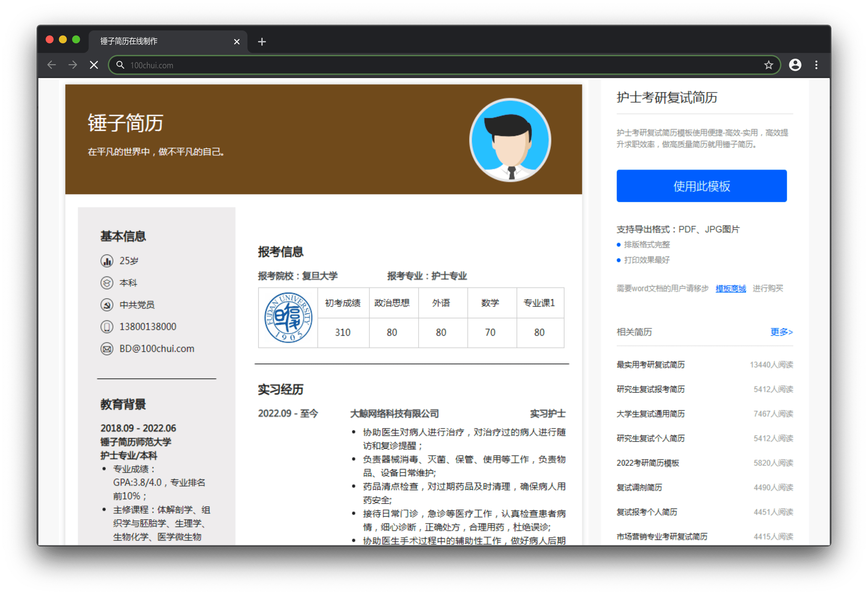
Task: Click the mail icon beside BD@100chui.com
Action: pos(107,349)
